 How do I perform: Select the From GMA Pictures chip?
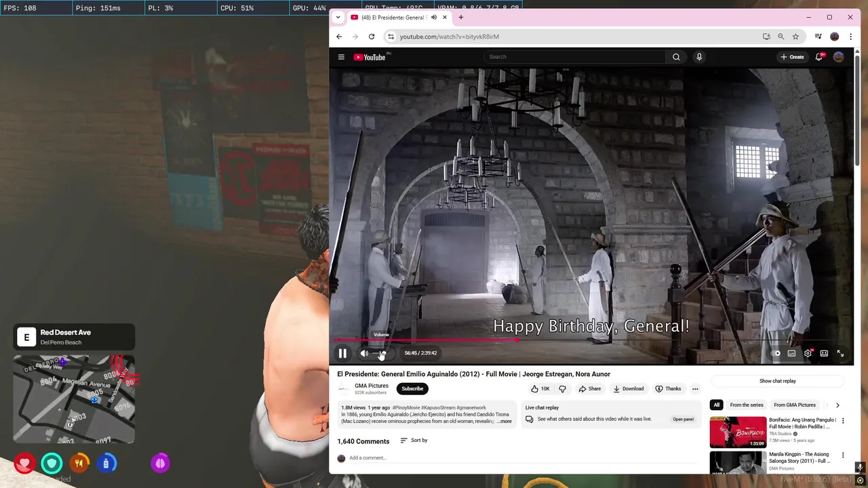click(795, 405)
